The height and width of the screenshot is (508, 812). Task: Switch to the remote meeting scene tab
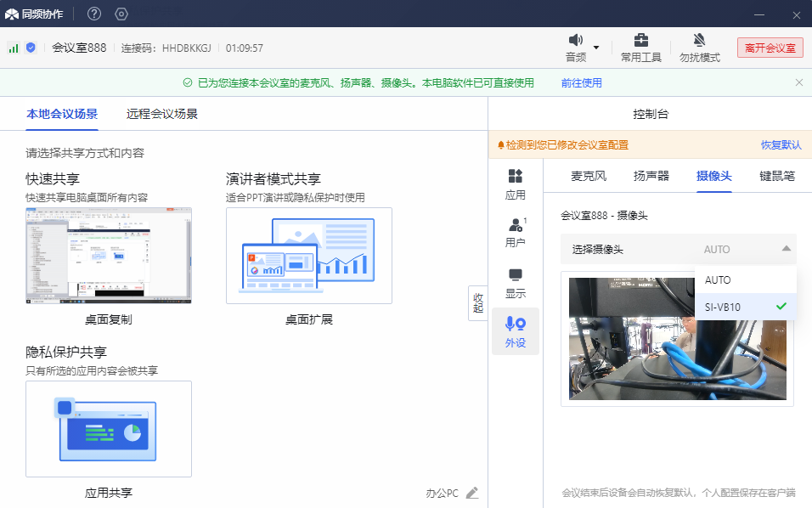tap(162, 114)
